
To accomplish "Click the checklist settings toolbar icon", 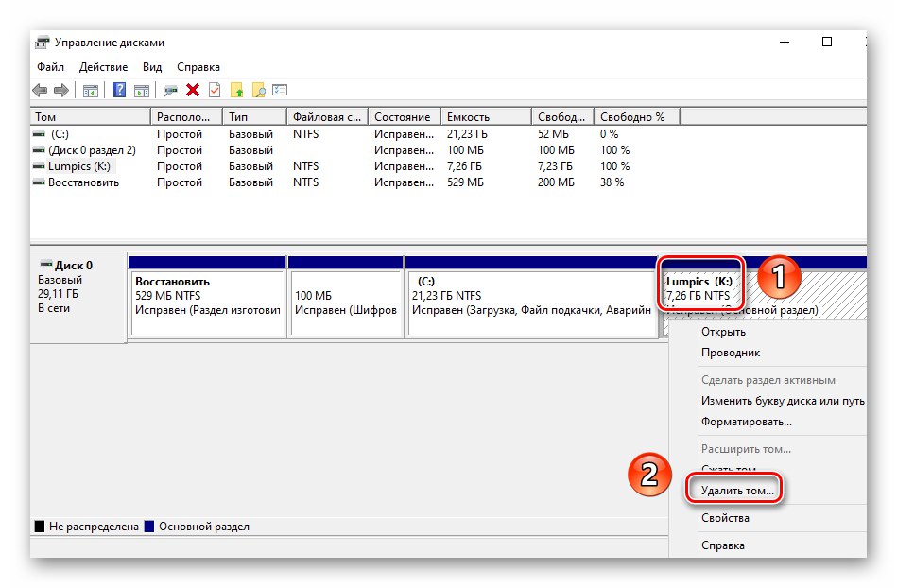I will [280, 90].
